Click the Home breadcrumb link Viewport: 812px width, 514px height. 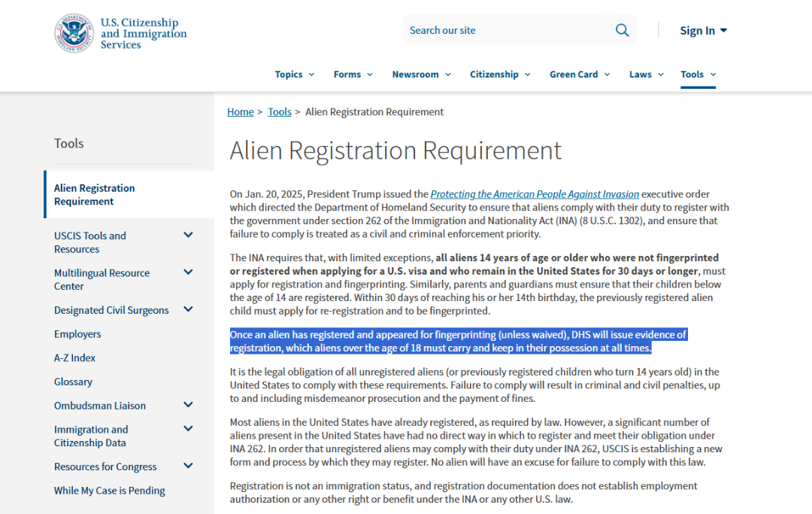tap(240, 112)
